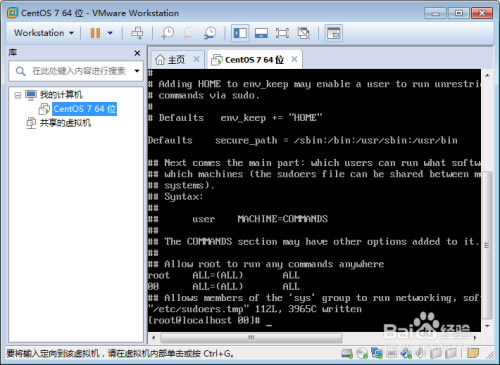Send Ctrl+Alt+Del to the virtual machine
Image resolution: width=500 pixels, height=365 pixels.
(x=137, y=33)
